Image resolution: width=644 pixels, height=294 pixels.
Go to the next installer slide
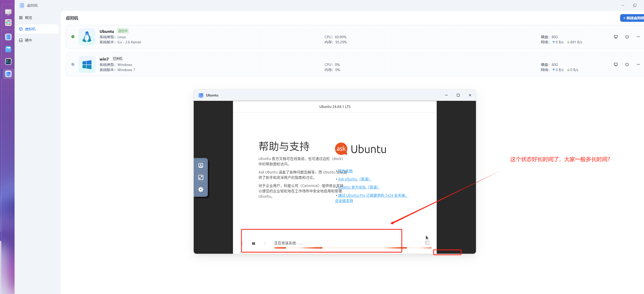pyautogui.click(x=265, y=243)
